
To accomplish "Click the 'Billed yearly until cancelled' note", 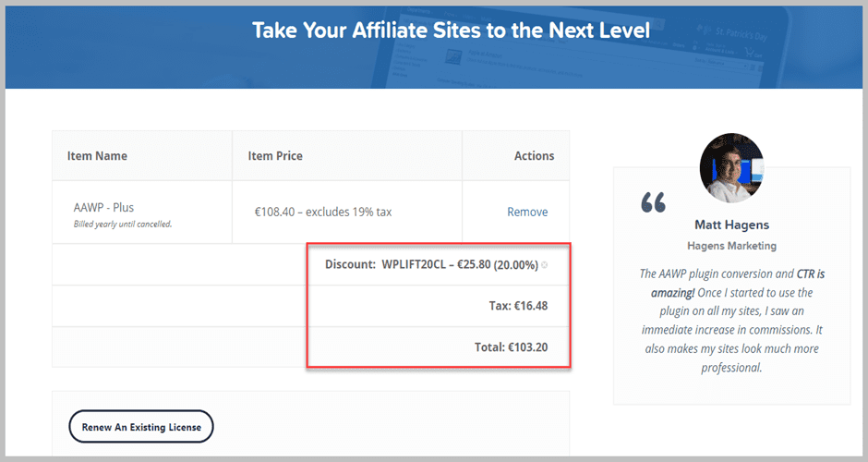I will 122,225.
